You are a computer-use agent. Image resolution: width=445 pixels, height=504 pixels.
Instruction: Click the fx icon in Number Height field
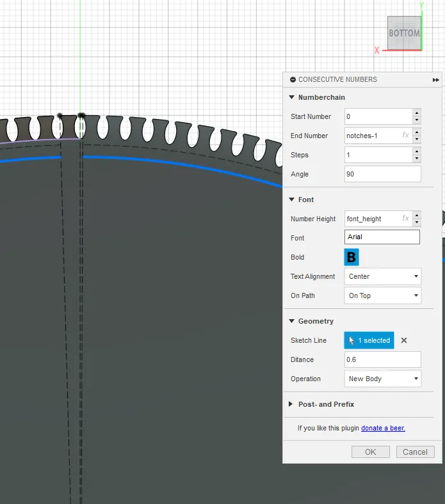tap(405, 218)
